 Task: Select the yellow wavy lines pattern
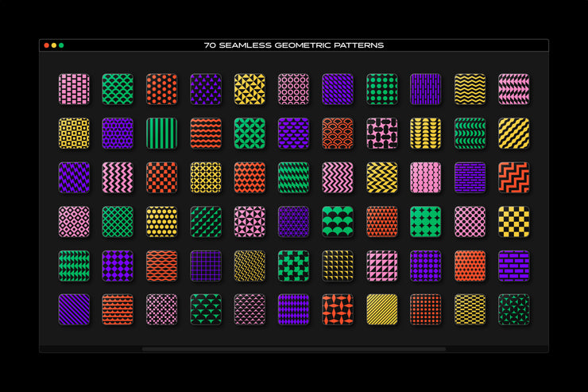point(469,89)
